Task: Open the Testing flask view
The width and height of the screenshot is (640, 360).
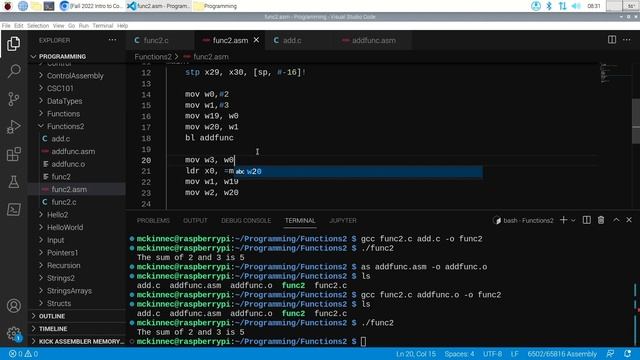Action: point(13,182)
